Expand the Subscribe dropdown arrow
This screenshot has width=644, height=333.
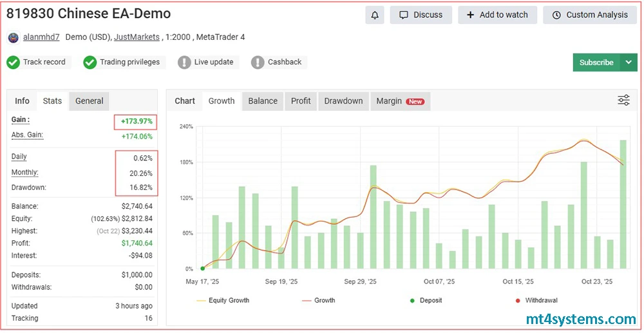[629, 62]
